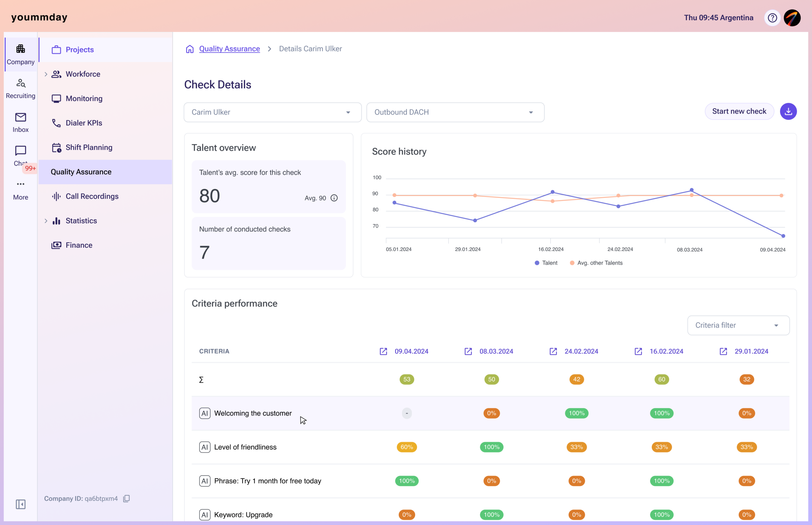This screenshot has width=812, height=525.
Task: Copy Company ID with the copy icon
Action: [x=127, y=498]
